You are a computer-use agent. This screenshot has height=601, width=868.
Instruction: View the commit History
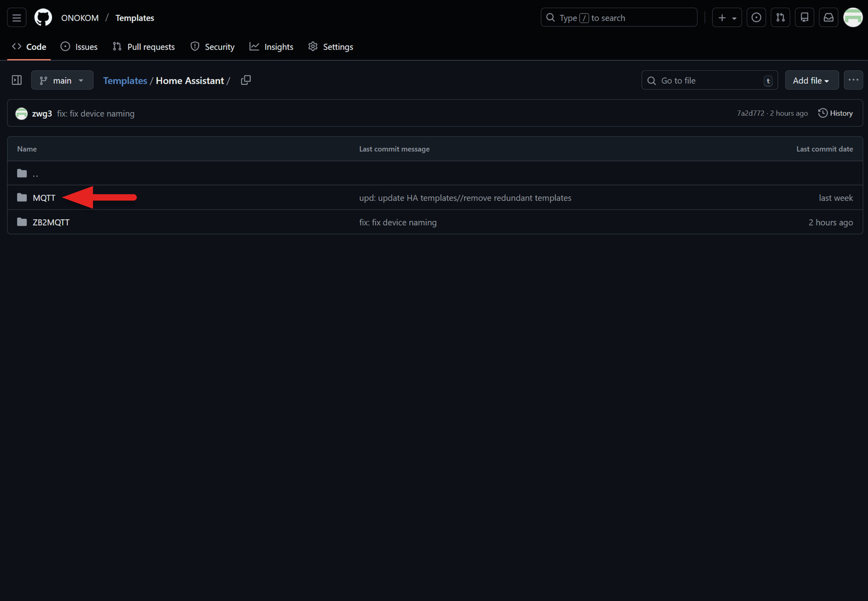click(x=836, y=113)
